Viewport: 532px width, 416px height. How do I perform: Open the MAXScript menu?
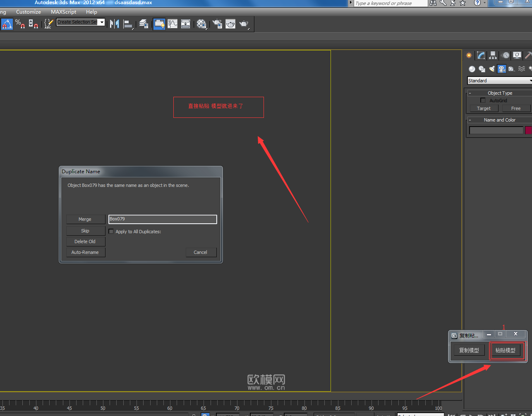pyautogui.click(x=63, y=12)
